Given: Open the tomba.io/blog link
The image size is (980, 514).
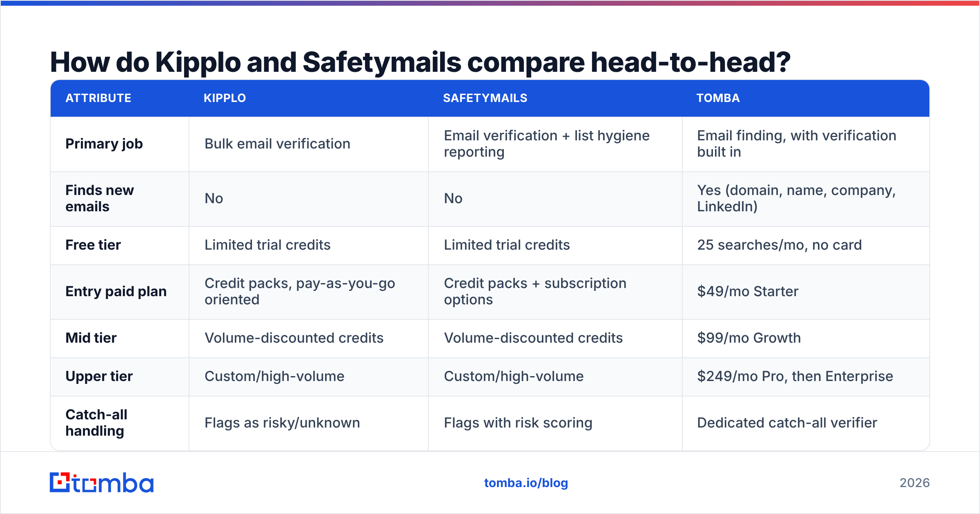Looking at the screenshot, I should (x=526, y=483).
